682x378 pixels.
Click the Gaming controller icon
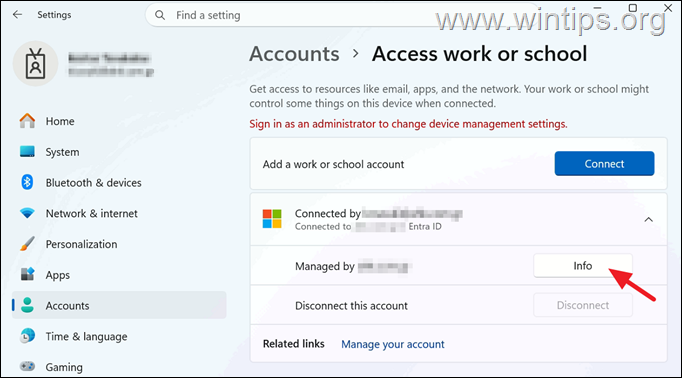[x=27, y=367]
